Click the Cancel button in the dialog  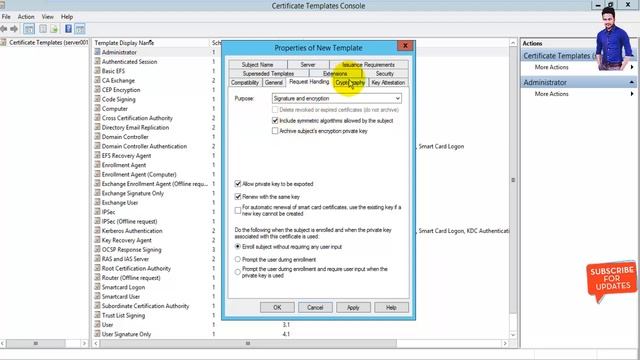point(315,307)
